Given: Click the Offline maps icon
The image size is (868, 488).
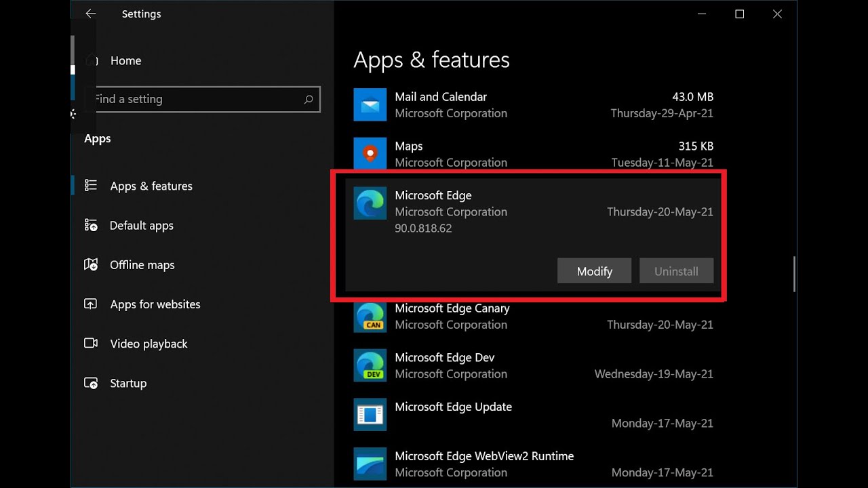Looking at the screenshot, I should (x=91, y=264).
